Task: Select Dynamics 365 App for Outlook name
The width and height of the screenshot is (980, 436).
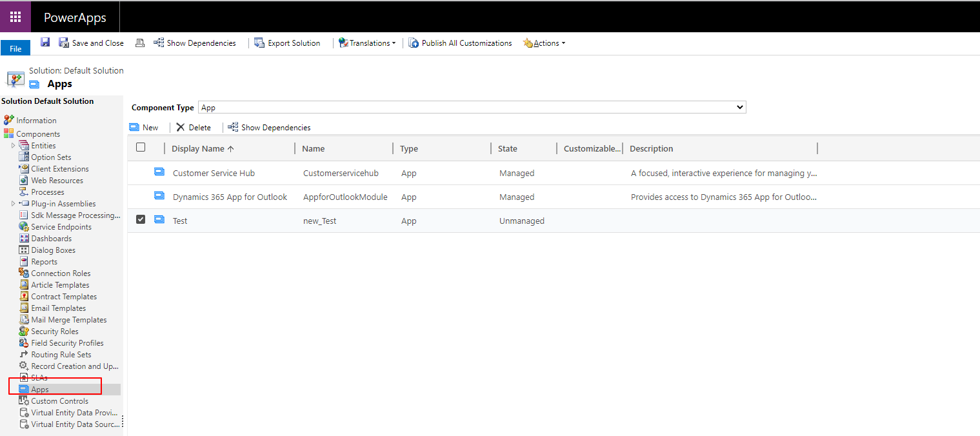Action: (x=230, y=197)
